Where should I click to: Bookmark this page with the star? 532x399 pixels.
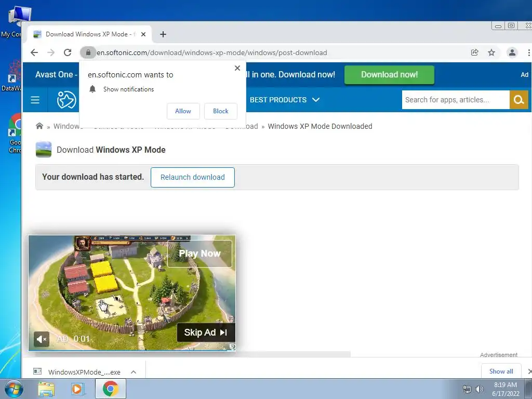(x=491, y=52)
